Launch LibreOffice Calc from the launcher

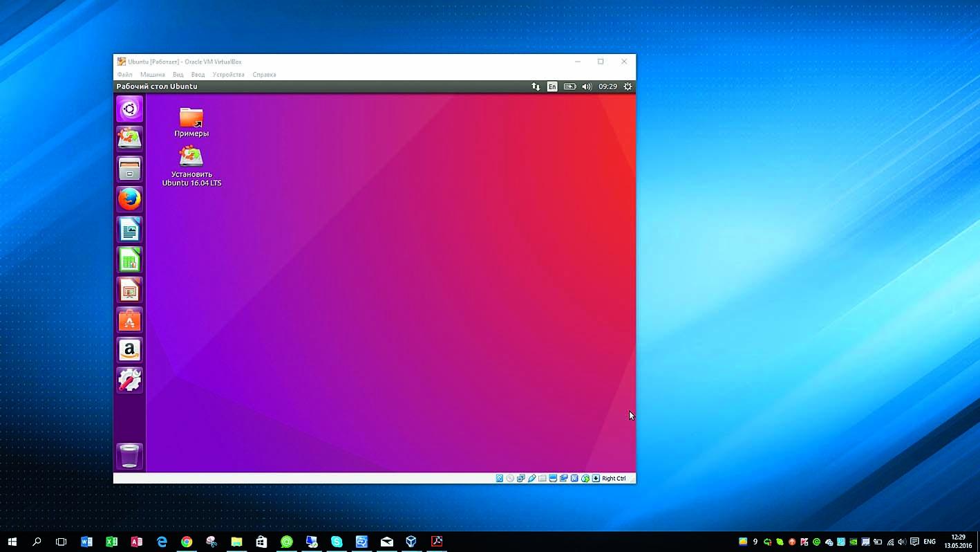129,260
